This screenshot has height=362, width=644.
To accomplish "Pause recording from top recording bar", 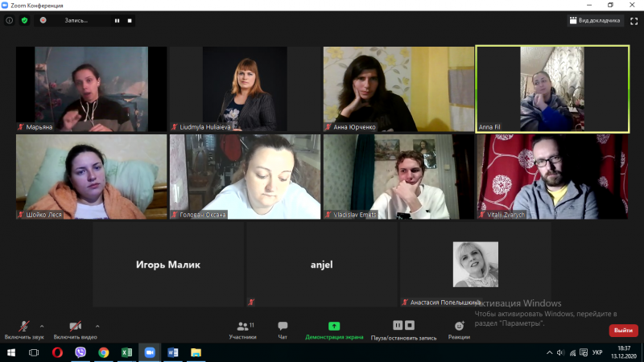I will (x=117, y=21).
